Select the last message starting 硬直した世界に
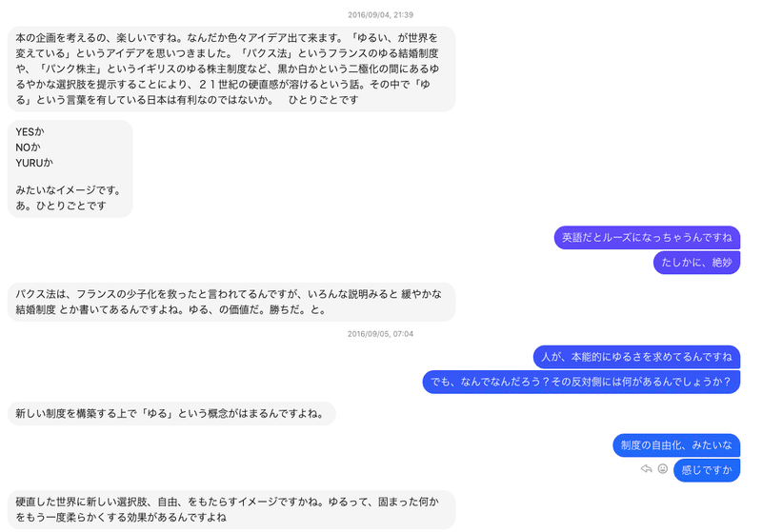The height and width of the screenshot is (532, 762). [x=231, y=510]
